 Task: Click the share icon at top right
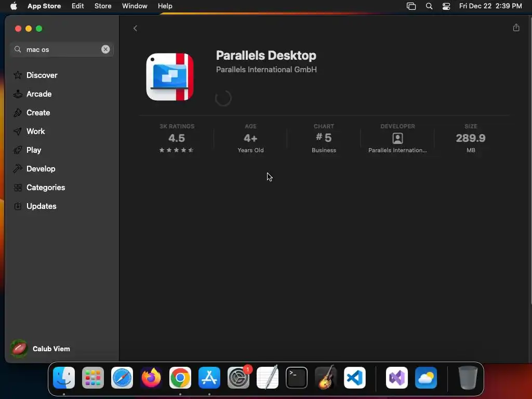[x=516, y=28]
